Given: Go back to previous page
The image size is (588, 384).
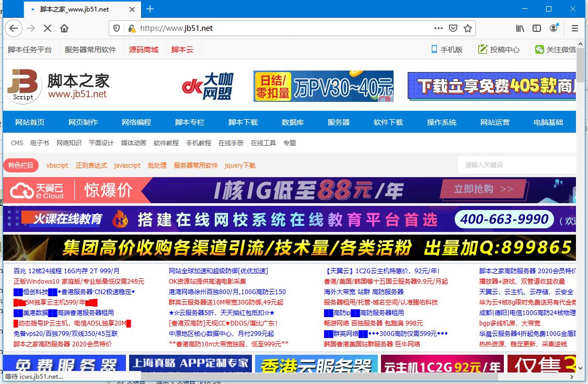Looking at the screenshot, I should click(14, 28).
